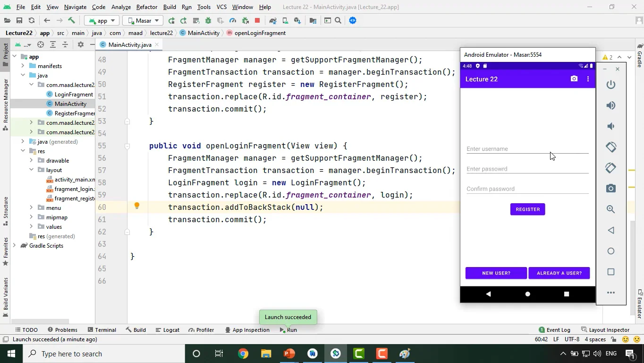
Task: Open the Logcat tool window tab
Action: pyautogui.click(x=167, y=330)
